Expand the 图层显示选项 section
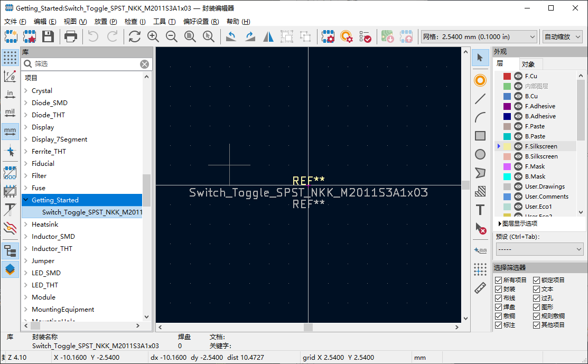This screenshot has height=364, width=588. tap(518, 223)
